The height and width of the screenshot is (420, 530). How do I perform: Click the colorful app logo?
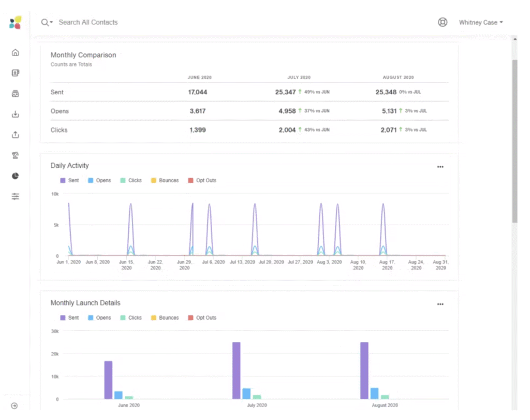15,22
